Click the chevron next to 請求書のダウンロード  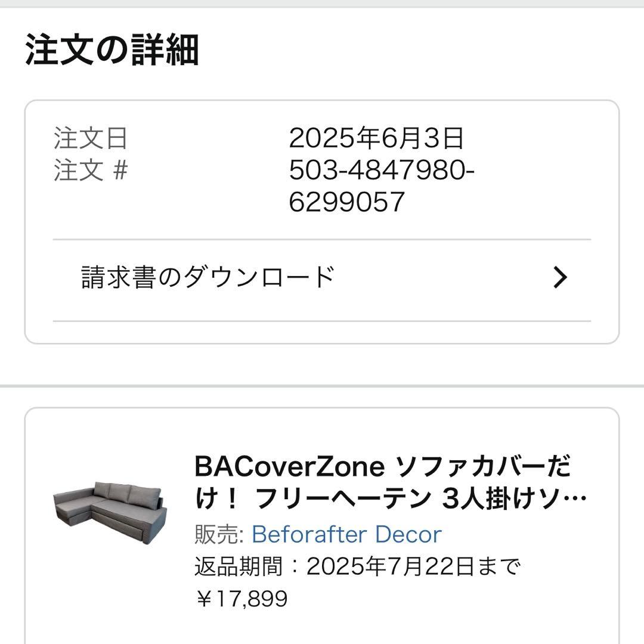tap(559, 276)
